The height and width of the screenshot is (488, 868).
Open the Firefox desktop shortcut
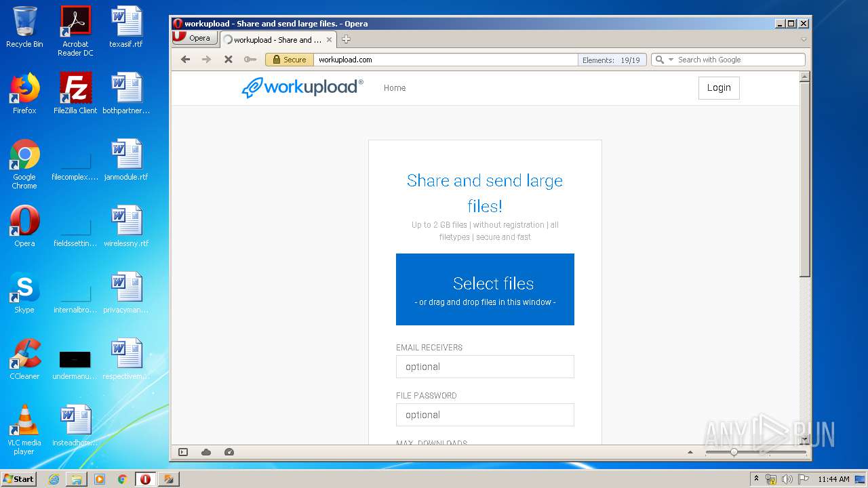coord(24,94)
